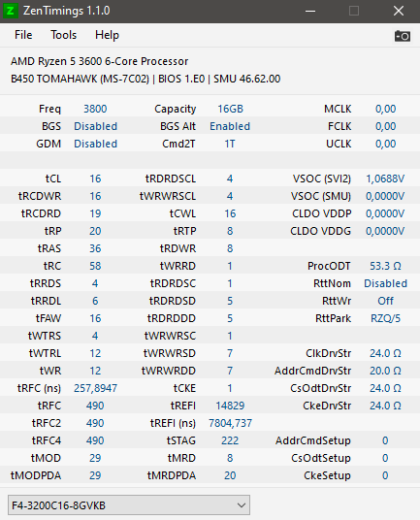Image resolution: width=420 pixels, height=520 pixels.
Task: Open the F4-3200C16-8GVKB module dropdown
Action: (x=129, y=505)
